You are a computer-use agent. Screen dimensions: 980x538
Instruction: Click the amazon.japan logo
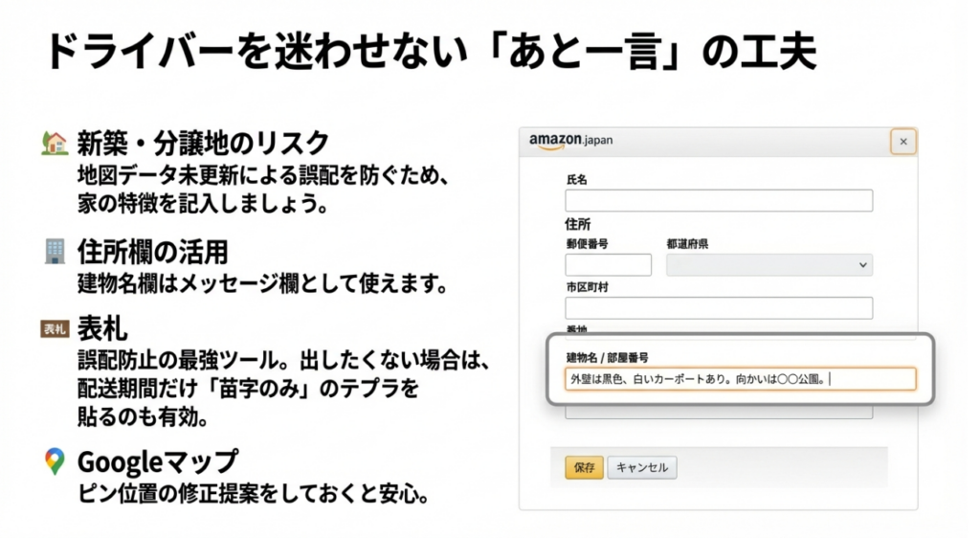[571, 141]
